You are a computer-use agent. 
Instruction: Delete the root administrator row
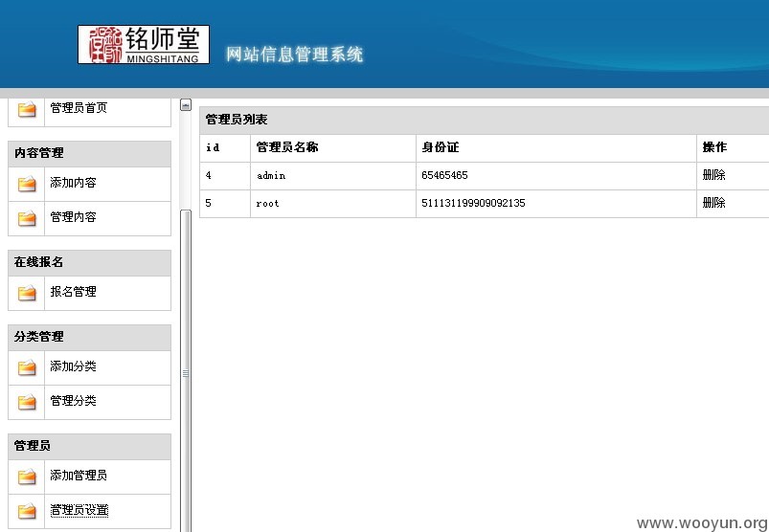tap(713, 203)
